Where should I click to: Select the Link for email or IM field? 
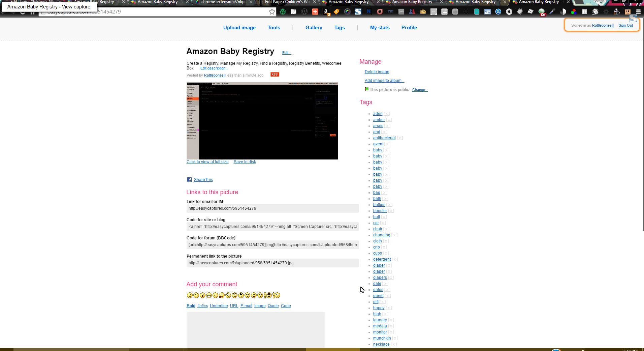[x=273, y=208]
